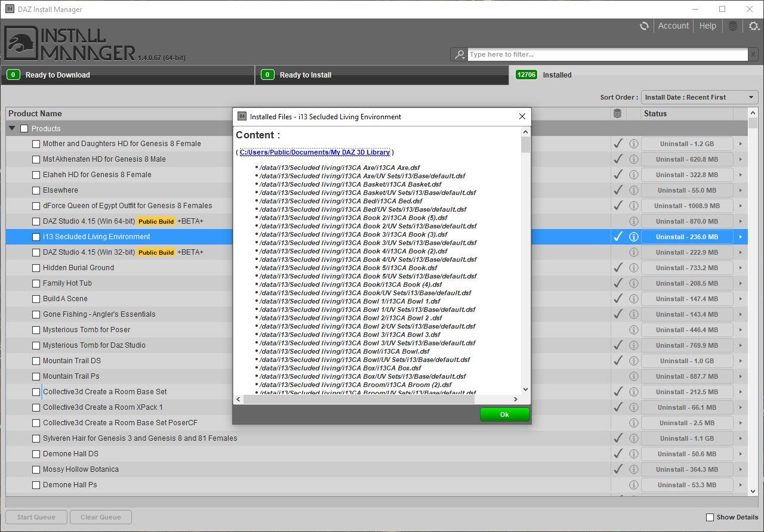Click the Start Queue button
Viewport: 764px width, 532px height.
(36, 517)
